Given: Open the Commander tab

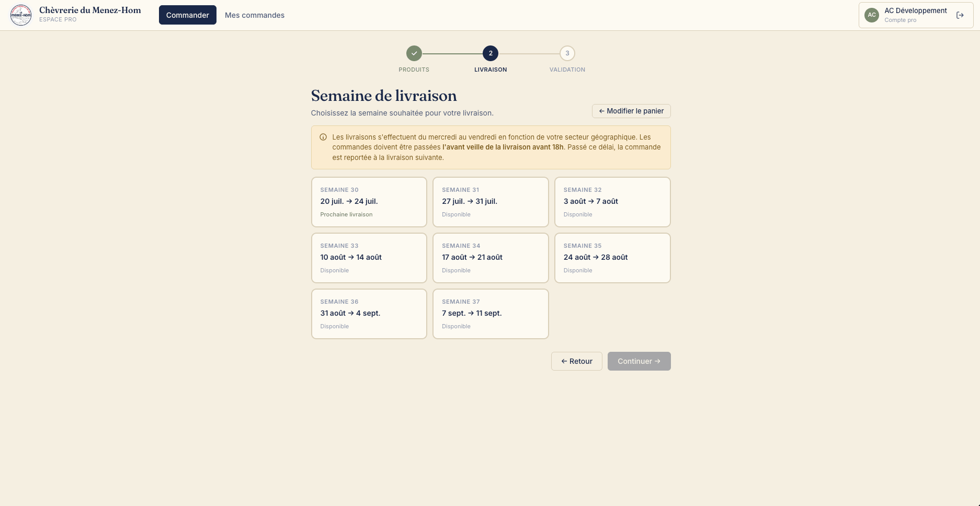Looking at the screenshot, I should (188, 15).
